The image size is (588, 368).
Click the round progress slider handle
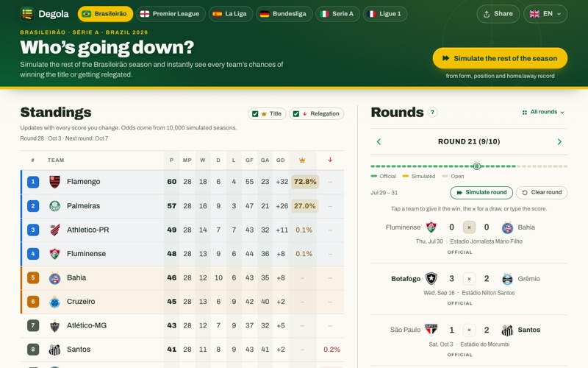476,166
